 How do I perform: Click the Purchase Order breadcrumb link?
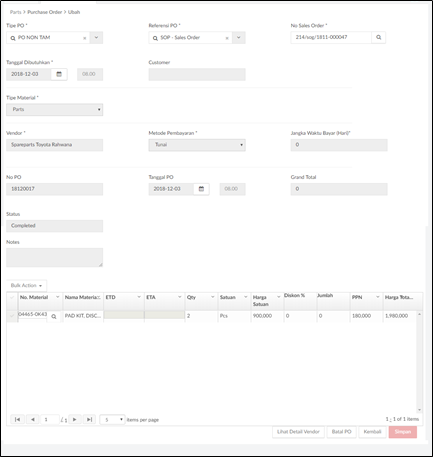45,12
